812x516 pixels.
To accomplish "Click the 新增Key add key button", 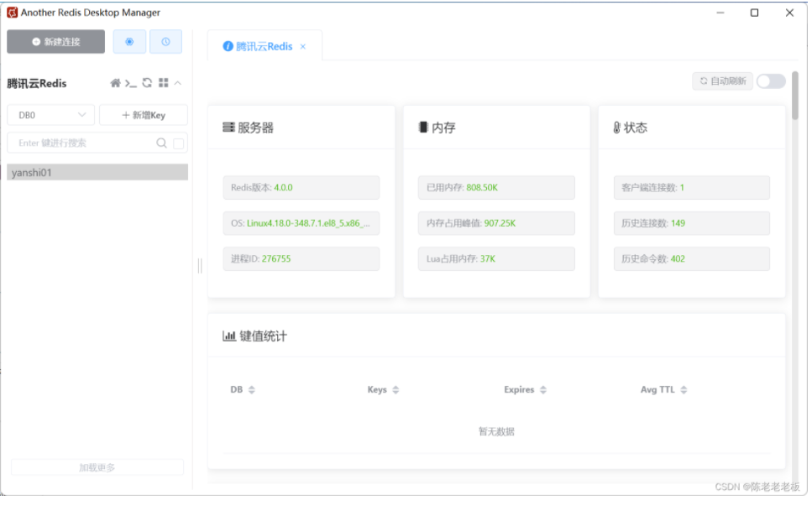I will [x=144, y=115].
